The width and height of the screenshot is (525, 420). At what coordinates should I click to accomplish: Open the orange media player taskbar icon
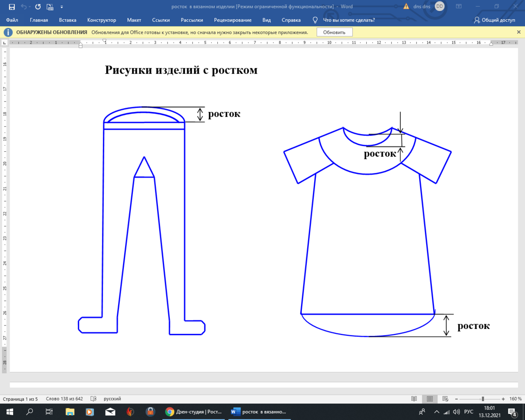(90, 412)
